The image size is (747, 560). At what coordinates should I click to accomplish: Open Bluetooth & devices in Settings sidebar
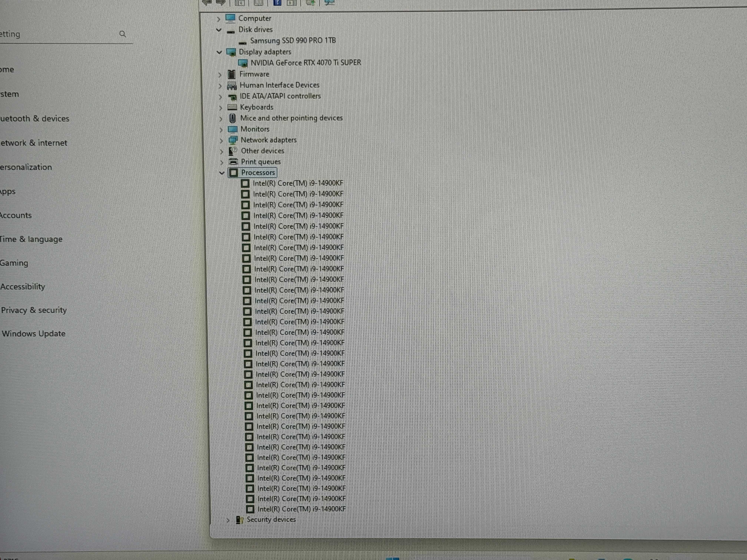(34, 119)
